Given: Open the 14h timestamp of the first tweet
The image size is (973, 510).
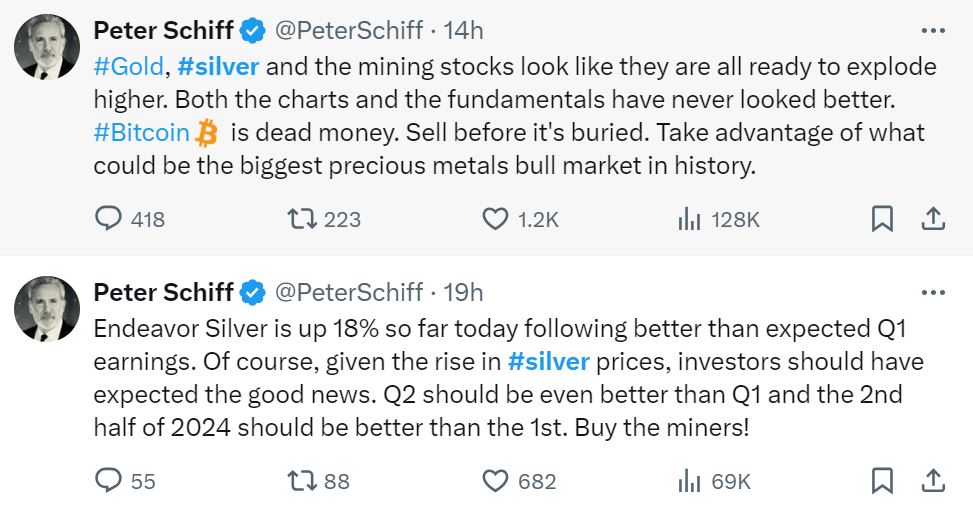Looking at the screenshot, I should click(x=463, y=31).
